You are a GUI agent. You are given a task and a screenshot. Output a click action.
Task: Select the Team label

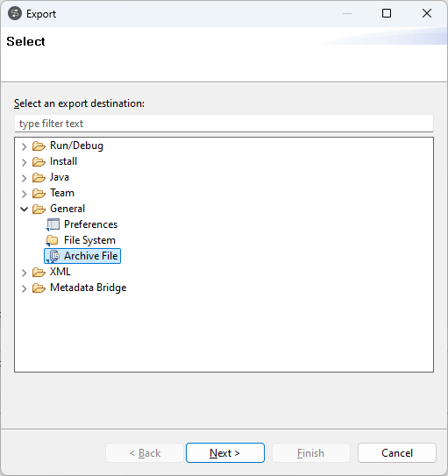click(62, 193)
